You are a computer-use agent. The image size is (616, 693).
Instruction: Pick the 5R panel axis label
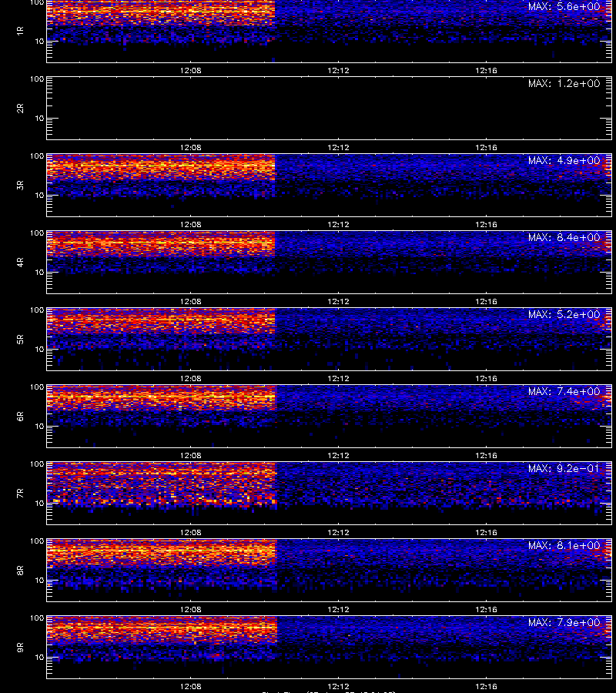click(20, 339)
